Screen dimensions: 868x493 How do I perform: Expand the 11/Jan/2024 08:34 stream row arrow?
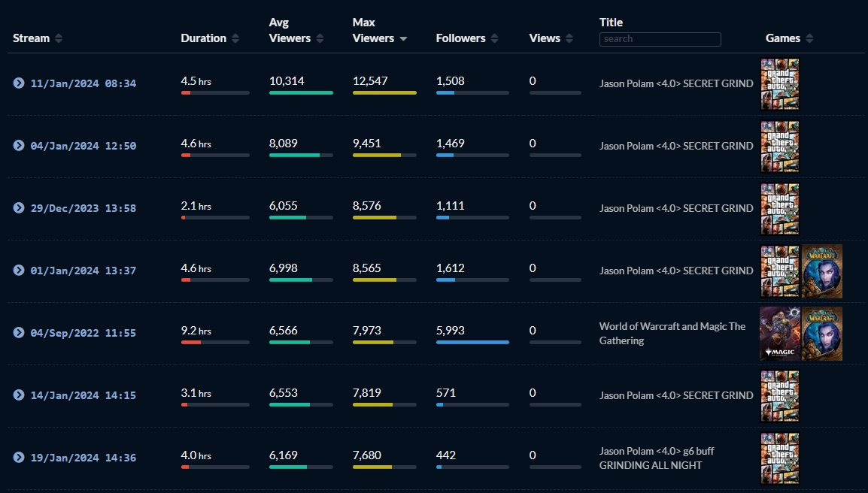pyautogui.click(x=19, y=83)
